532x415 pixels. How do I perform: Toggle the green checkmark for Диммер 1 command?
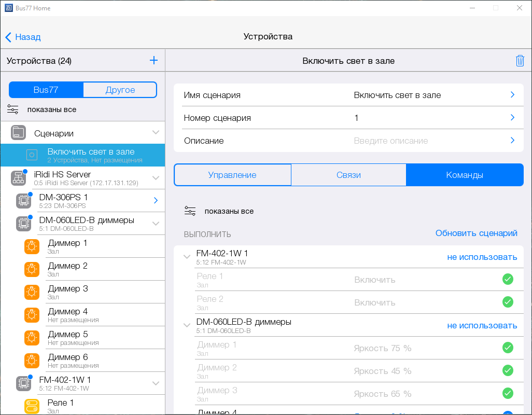coord(508,348)
